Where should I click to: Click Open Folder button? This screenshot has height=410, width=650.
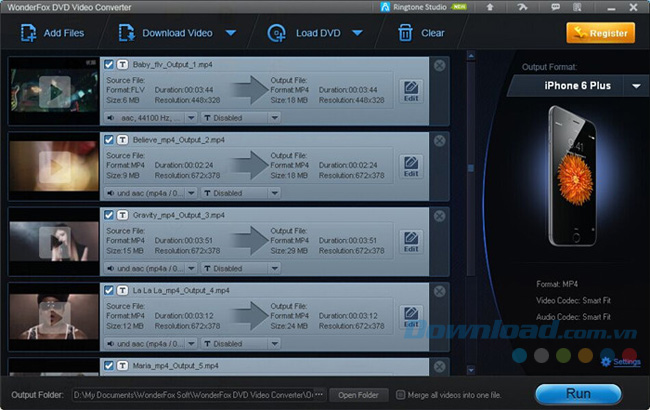[359, 395]
